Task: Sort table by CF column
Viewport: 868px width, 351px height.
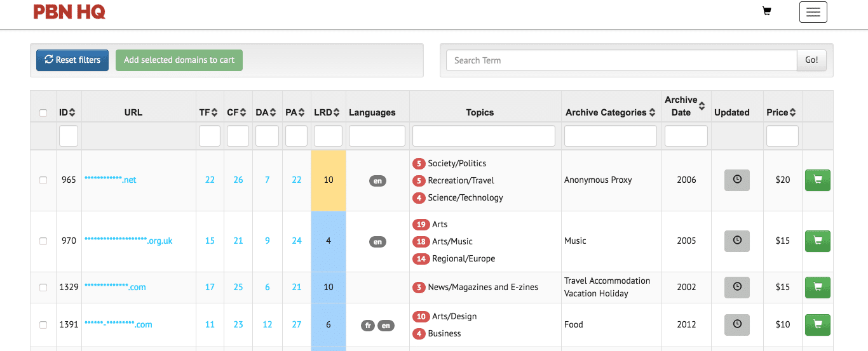Action: pyautogui.click(x=236, y=112)
